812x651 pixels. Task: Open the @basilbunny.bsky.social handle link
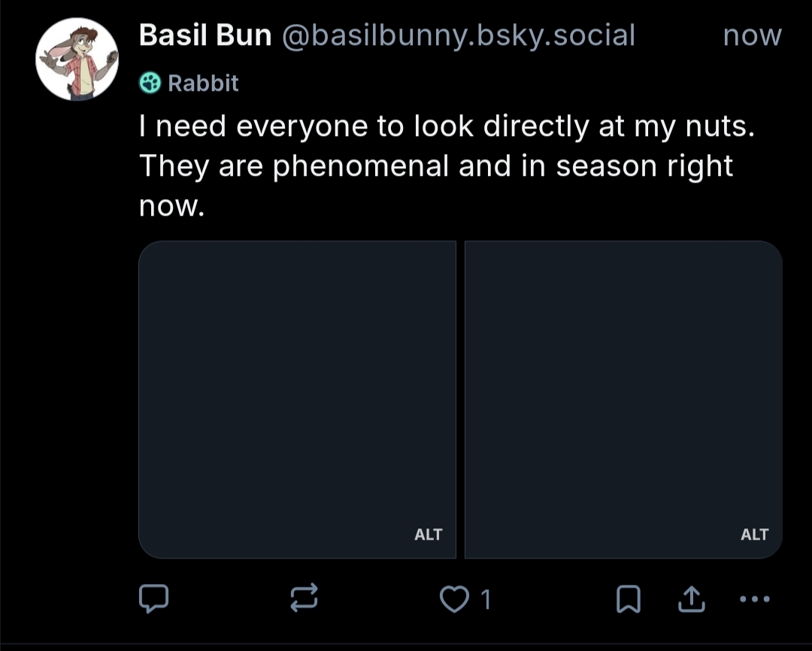[x=458, y=35]
